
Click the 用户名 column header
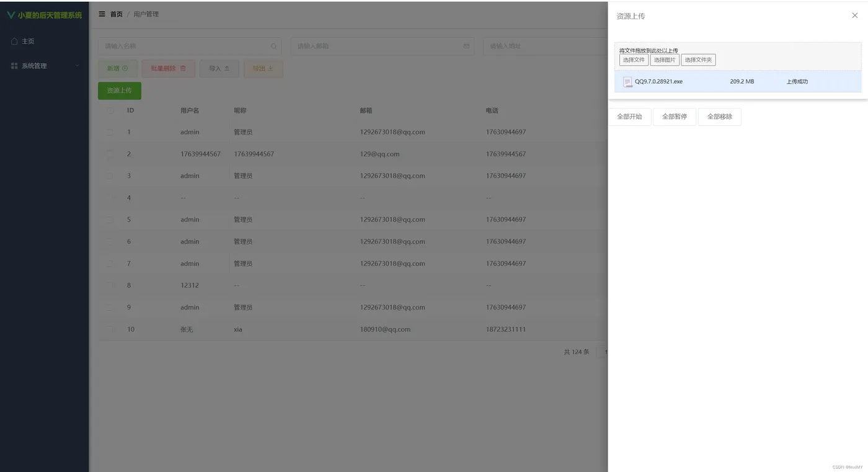click(190, 110)
